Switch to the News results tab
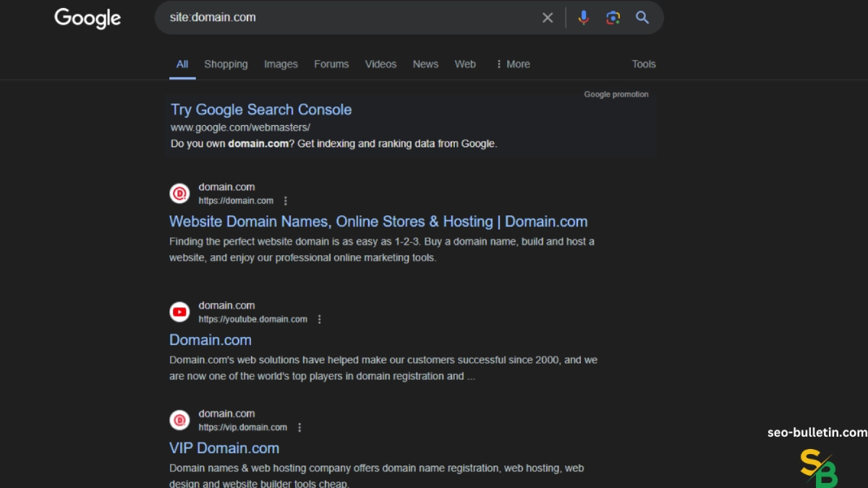Screen dimensions: 868x488 tap(425, 64)
